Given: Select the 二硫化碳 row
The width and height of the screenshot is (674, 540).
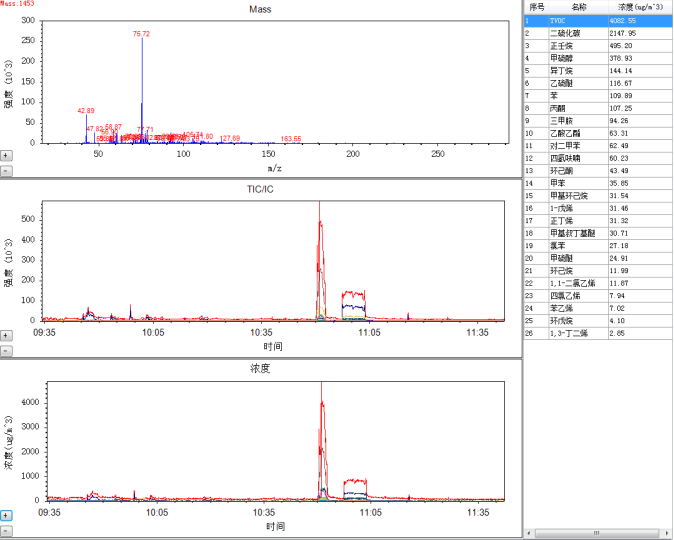Looking at the screenshot, I should click(598, 33).
